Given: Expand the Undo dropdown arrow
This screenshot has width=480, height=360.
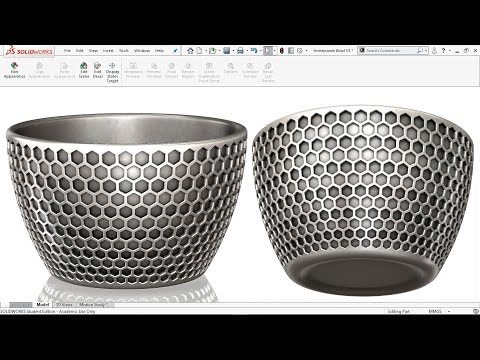Looking at the screenshot, I should pos(260,51).
